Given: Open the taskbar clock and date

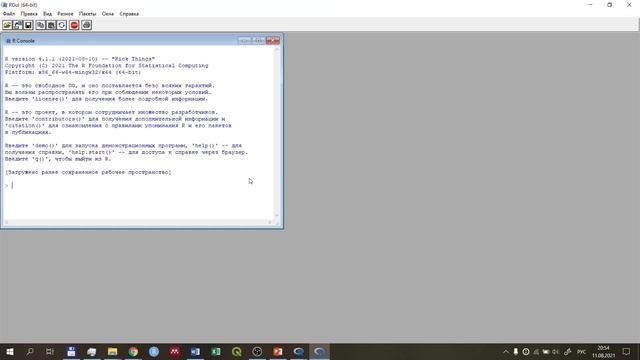Looking at the screenshot, I should point(604,351).
